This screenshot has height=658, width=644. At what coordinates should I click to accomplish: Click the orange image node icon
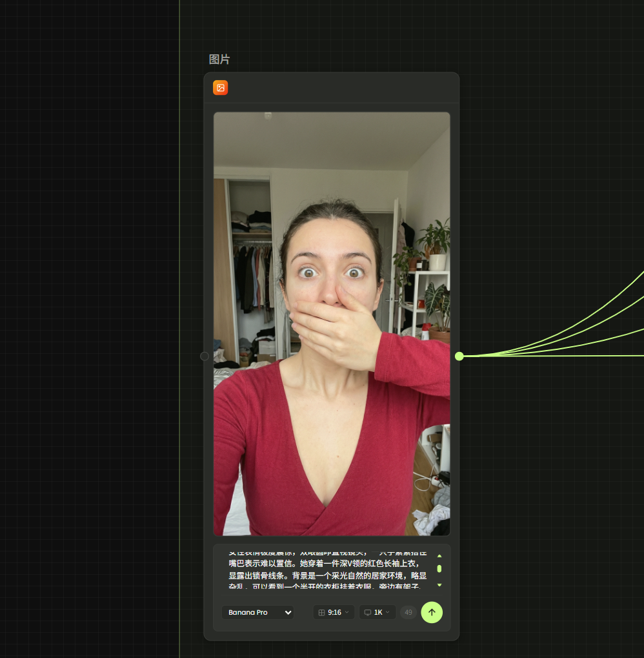click(x=221, y=88)
